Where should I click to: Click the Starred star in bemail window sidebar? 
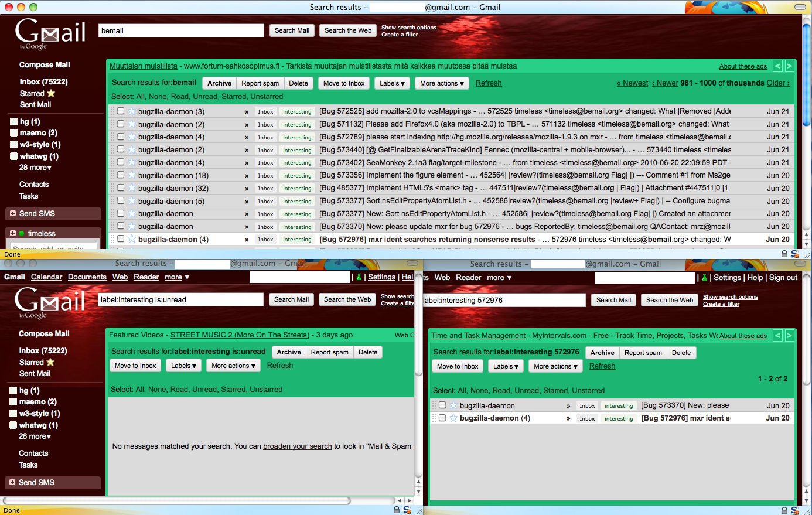(x=51, y=93)
